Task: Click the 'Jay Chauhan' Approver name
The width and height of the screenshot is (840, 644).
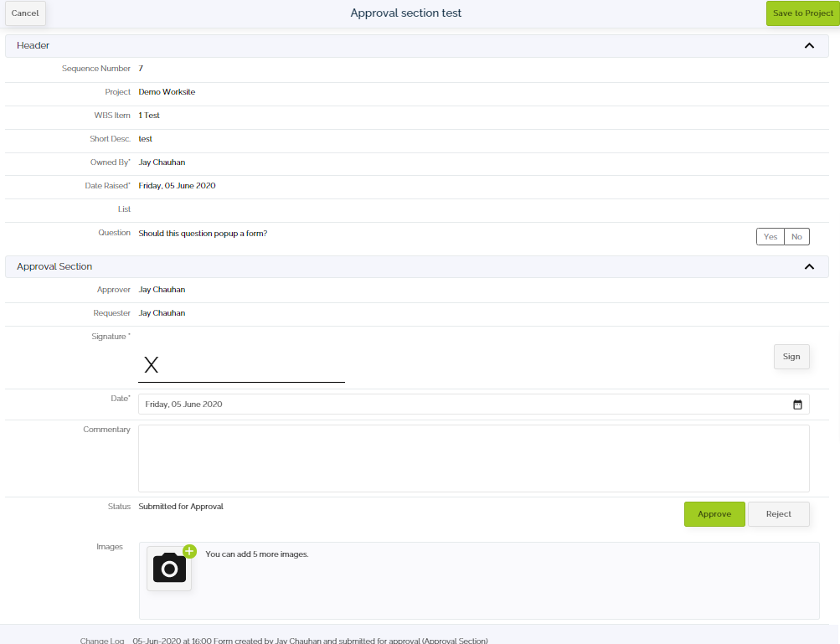Action: point(162,289)
